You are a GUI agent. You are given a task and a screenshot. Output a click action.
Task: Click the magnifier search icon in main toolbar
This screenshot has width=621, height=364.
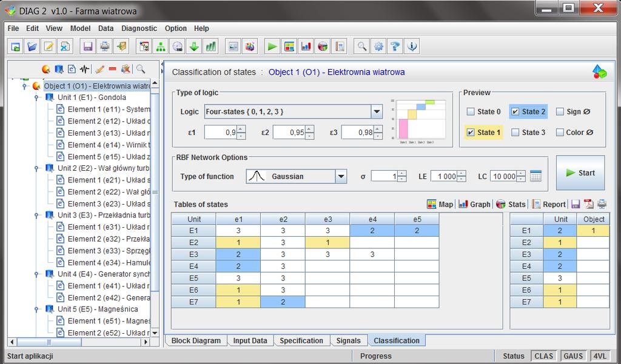click(x=361, y=46)
